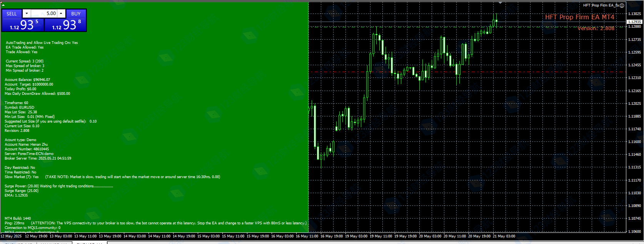
Task: Click the current price tag on the price scale
Action: [x=635, y=22]
